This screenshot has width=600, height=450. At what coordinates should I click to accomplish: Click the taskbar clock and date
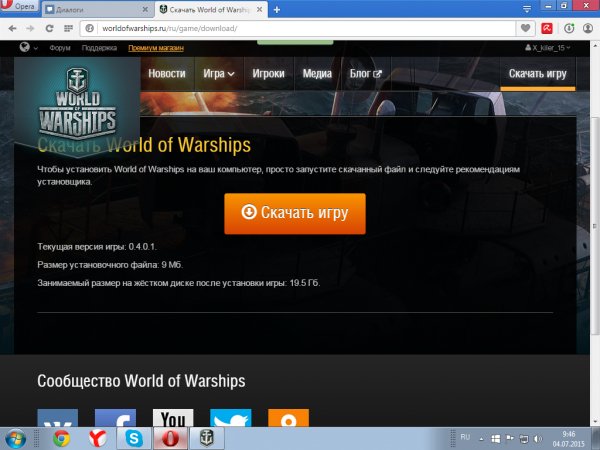(x=569, y=439)
